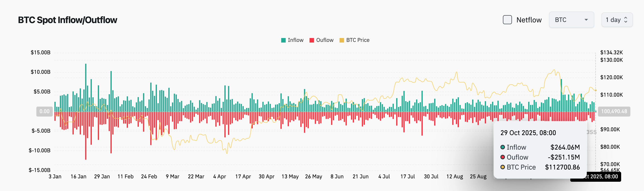Image resolution: width=644 pixels, height=191 pixels.
Task: Select the Inflow legend label text
Action: pyautogui.click(x=296, y=40)
